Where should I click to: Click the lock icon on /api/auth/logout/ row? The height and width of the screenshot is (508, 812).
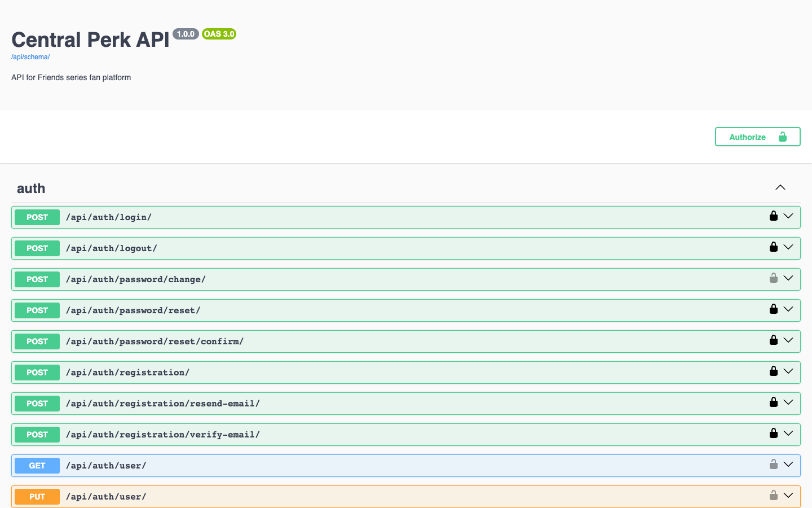point(774,247)
